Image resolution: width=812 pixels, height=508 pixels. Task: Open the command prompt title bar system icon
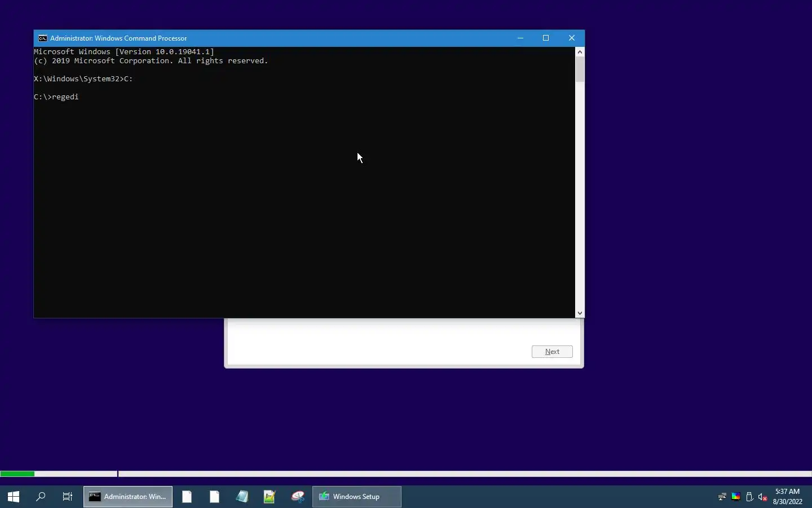[43, 38]
